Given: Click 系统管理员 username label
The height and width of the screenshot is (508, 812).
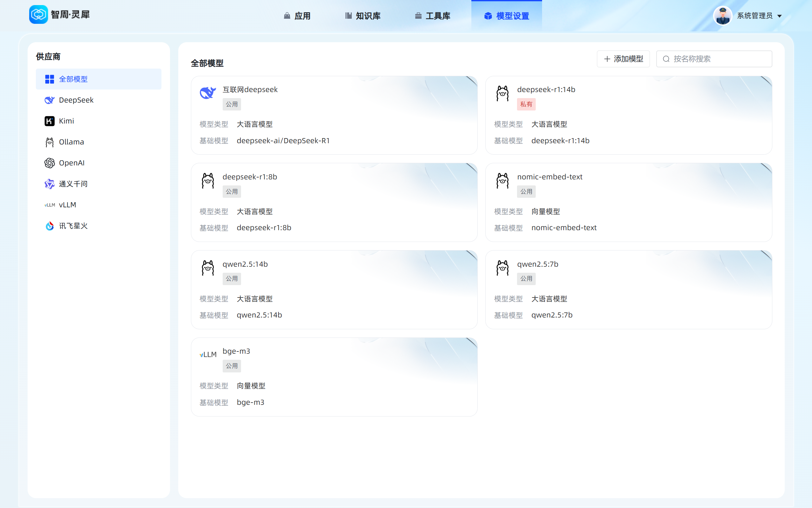Looking at the screenshot, I should pos(755,16).
